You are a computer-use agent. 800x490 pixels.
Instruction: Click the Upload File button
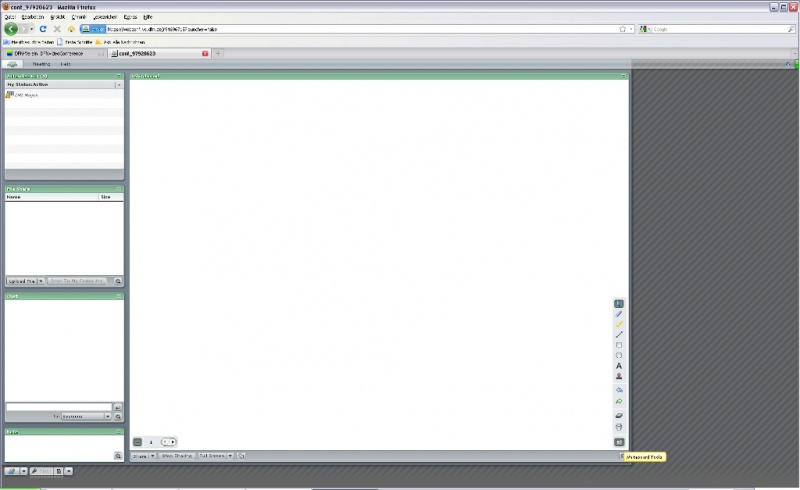[x=21, y=281]
